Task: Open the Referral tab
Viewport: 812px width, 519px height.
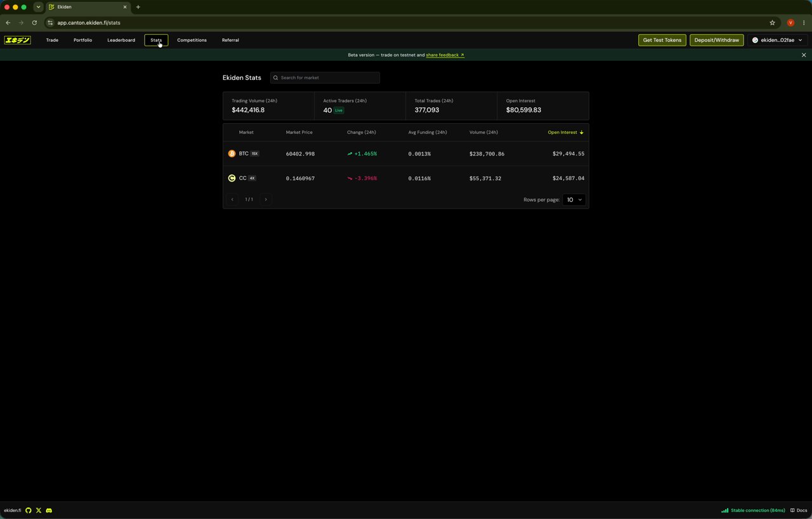Action: pyautogui.click(x=230, y=40)
